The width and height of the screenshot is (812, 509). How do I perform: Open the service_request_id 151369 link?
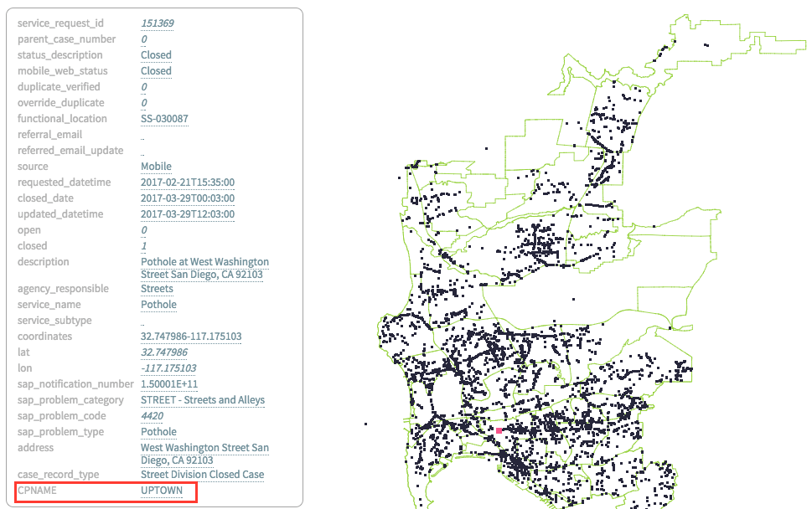pyautogui.click(x=158, y=23)
